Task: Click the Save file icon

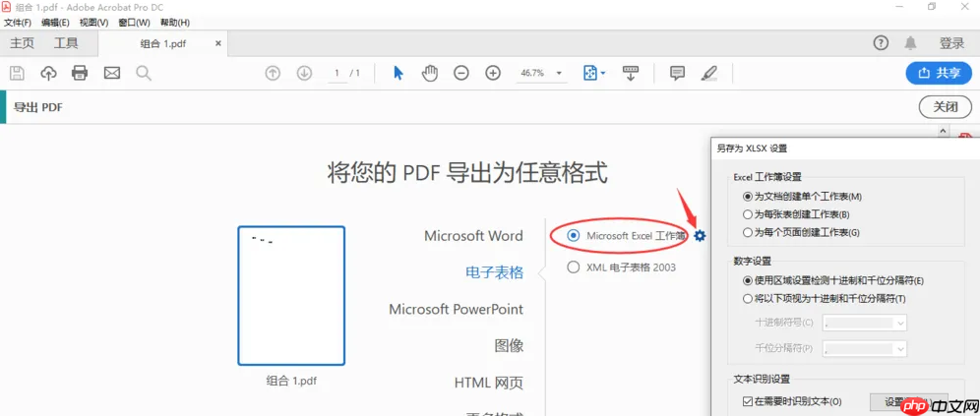Action: coord(18,73)
